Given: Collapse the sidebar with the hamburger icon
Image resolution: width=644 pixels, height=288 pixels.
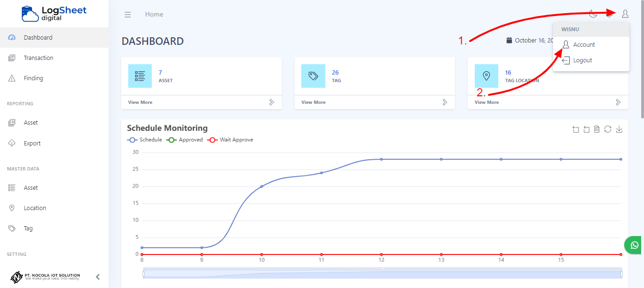Looking at the screenshot, I should click(x=128, y=14).
